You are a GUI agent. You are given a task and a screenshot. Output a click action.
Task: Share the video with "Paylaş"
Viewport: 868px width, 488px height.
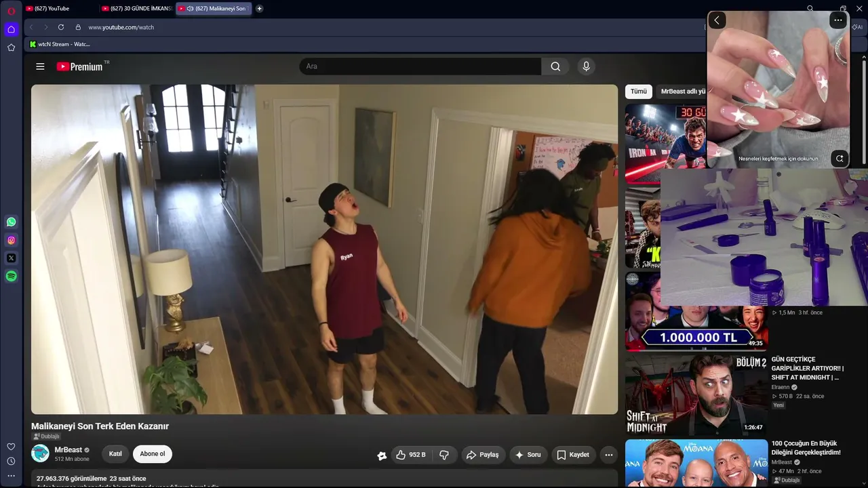482,455
